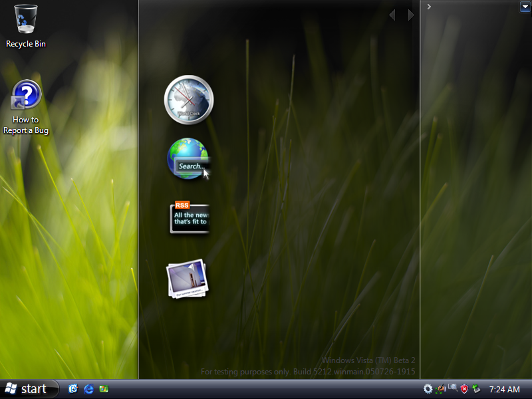
Task: Launch Internet Explorer from quick launch
Action: click(88, 389)
